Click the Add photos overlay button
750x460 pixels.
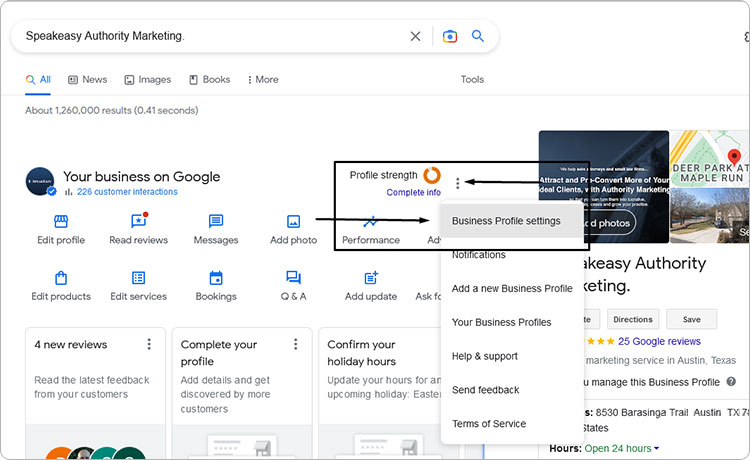pyautogui.click(x=608, y=223)
